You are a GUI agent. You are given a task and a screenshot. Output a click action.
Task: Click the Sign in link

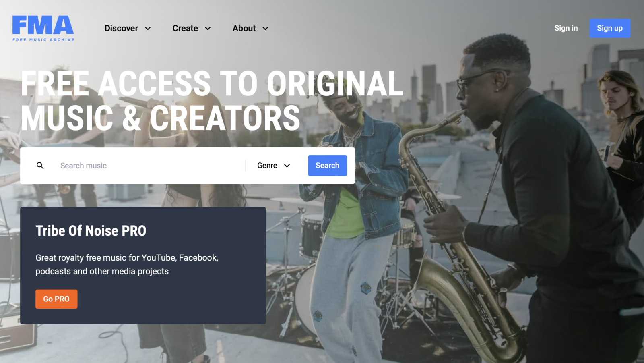point(566,28)
